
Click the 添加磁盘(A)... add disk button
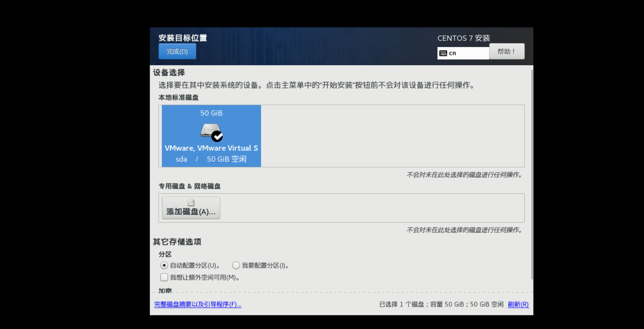coord(191,208)
